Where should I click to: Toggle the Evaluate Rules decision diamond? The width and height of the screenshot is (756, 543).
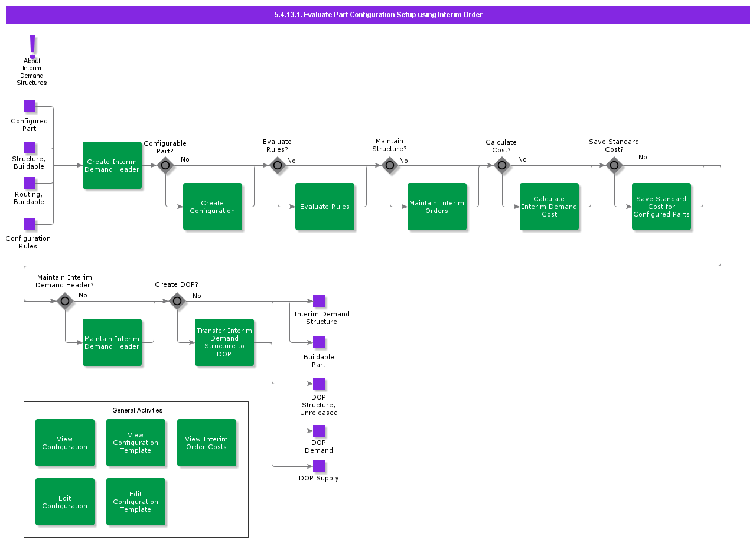tap(278, 166)
